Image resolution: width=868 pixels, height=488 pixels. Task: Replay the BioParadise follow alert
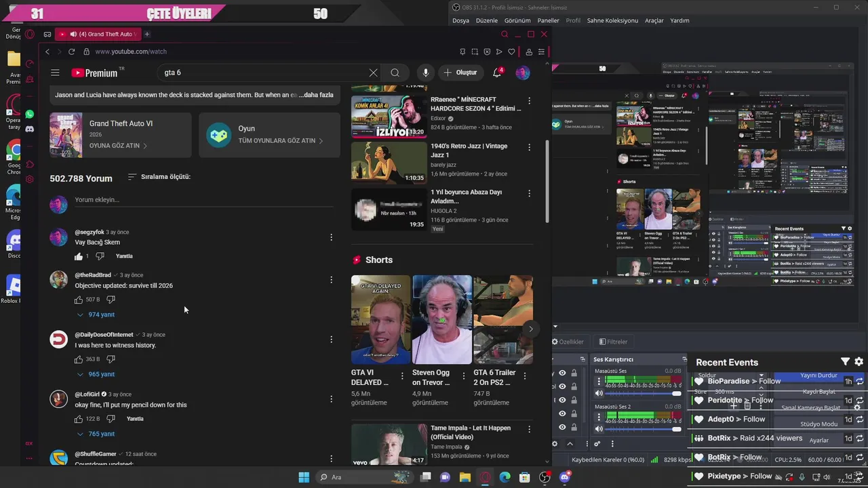coord(860,382)
